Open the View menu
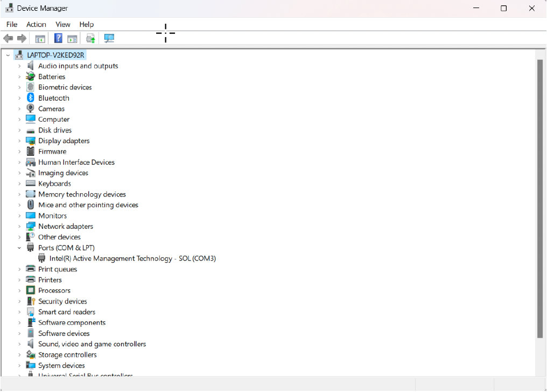The height and width of the screenshot is (392, 547). 63,24
